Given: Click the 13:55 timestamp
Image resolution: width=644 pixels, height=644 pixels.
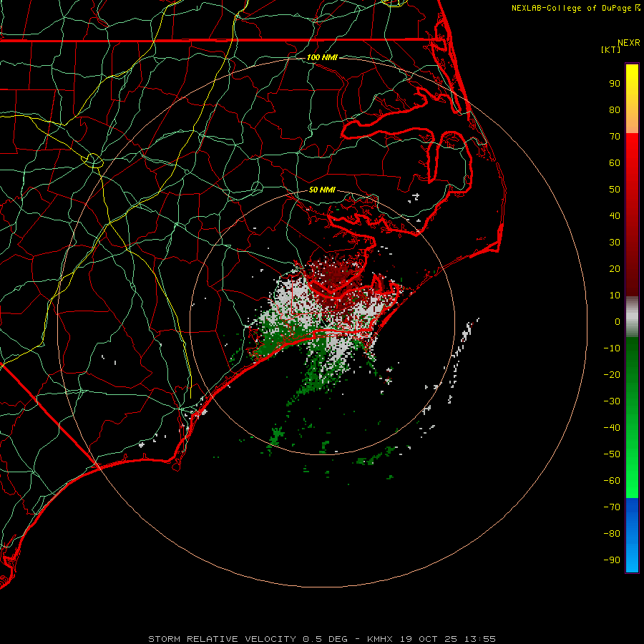Looking at the screenshot, I should pos(480,639).
